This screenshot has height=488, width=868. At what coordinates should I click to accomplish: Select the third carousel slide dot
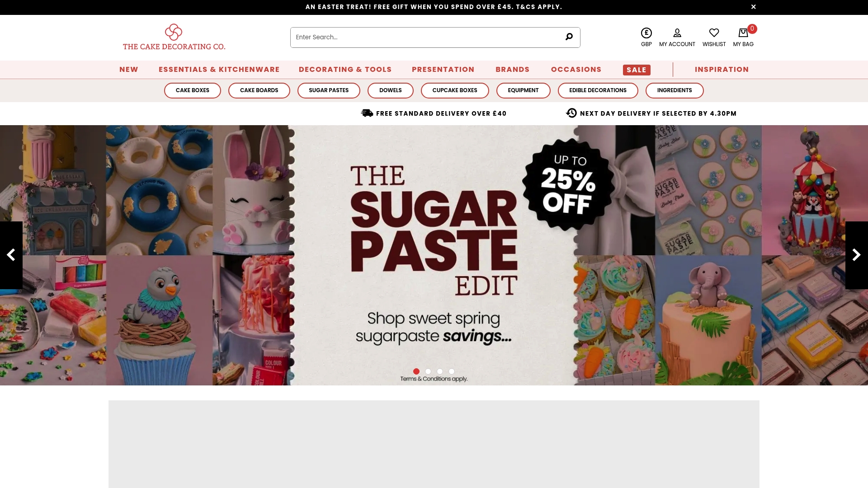tap(439, 371)
